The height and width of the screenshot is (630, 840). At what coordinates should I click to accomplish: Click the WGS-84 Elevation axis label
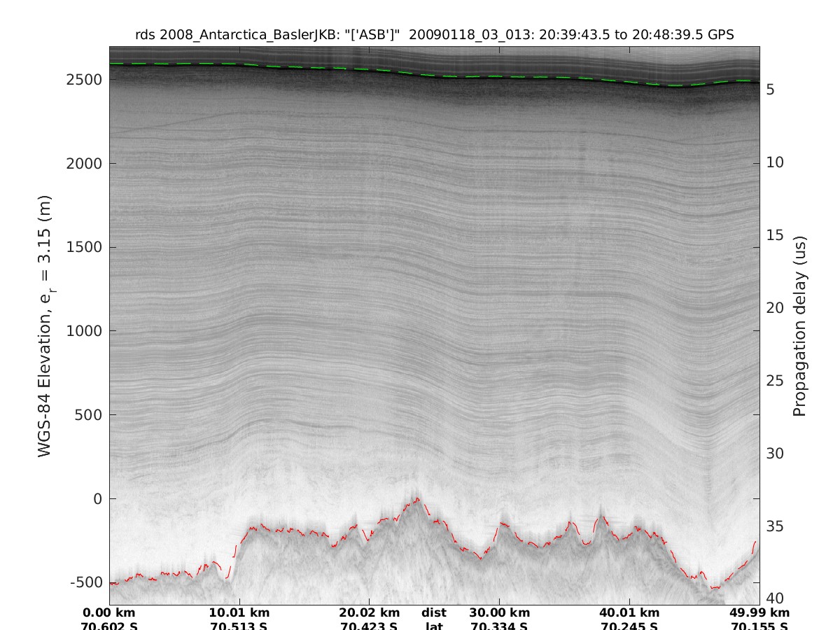point(45,325)
